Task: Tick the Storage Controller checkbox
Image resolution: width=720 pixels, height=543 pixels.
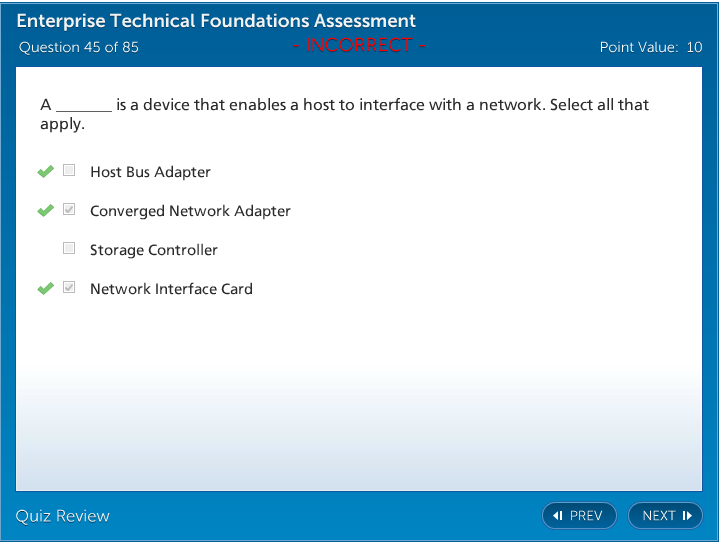Action: coord(69,249)
